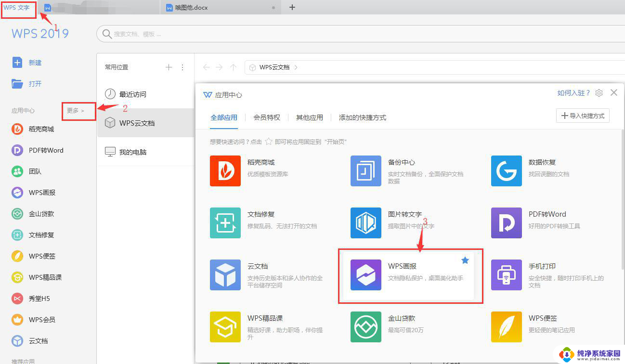Viewport: 625px width, 364px height.
Task: Go forward with the right arrow navigation
Action: pyautogui.click(x=220, y=67)
